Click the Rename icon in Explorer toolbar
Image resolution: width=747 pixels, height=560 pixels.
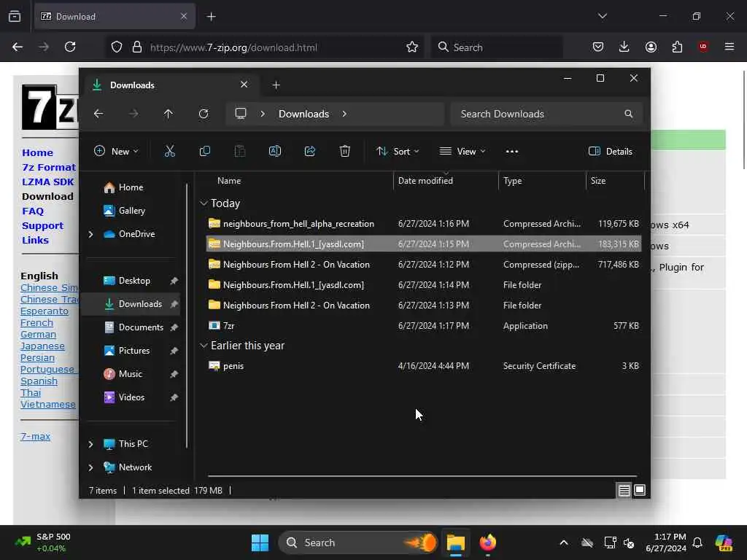[275, 152]
